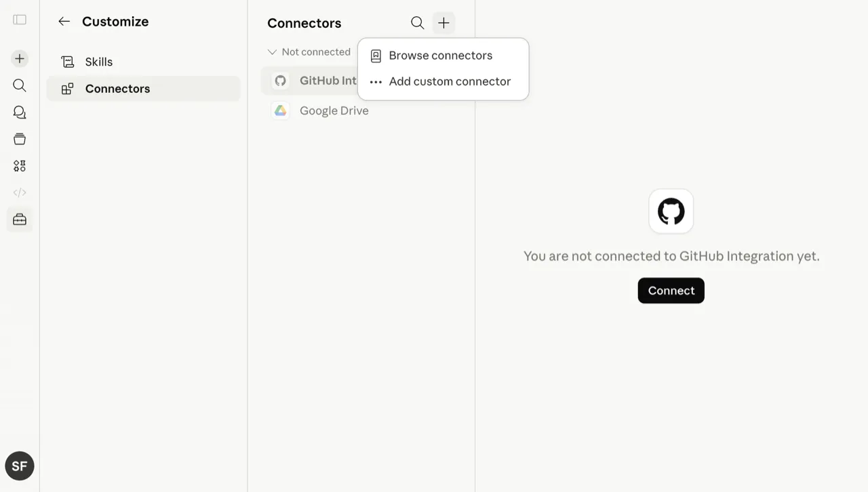The image size is (868, 492).
Task: Click the Browse connectors bookmark icon
Action: pos(376,56)
